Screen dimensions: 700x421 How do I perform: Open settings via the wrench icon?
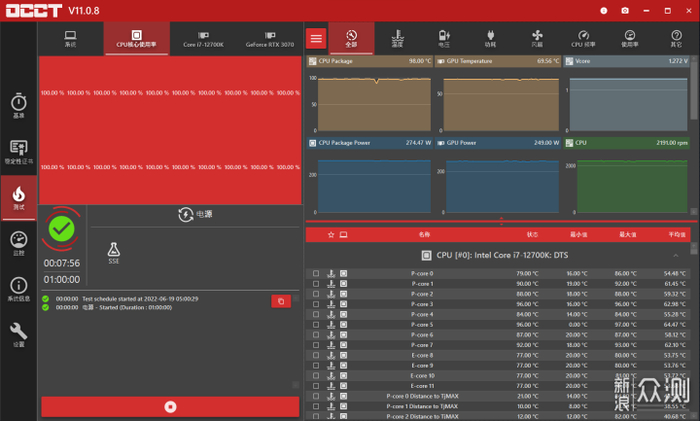coord(18,335)
